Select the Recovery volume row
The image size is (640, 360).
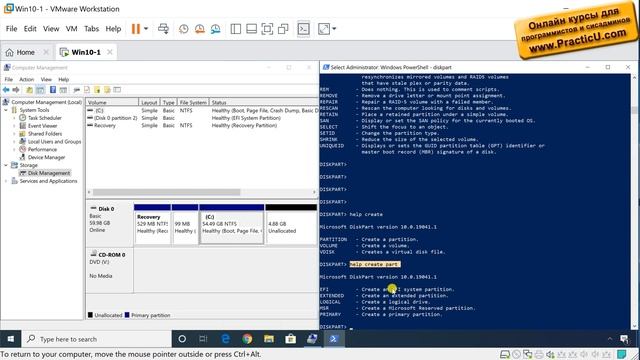tap(202, 126)
